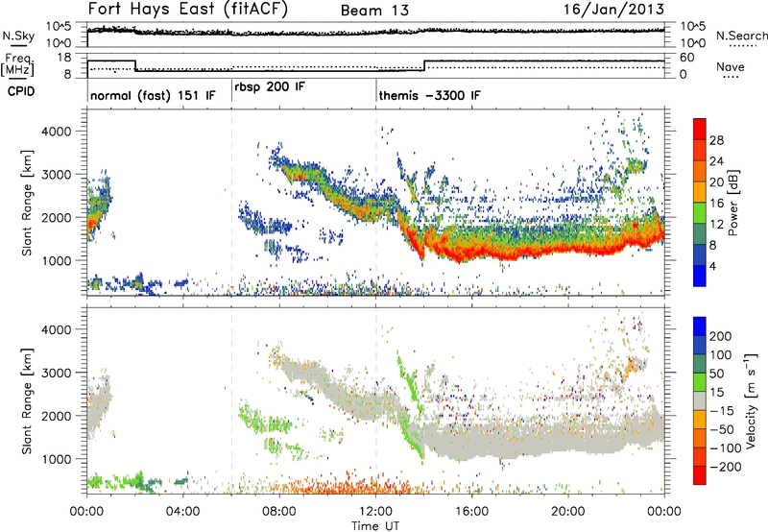Click the '1000' tick on the velocity panel

pos(56,459)
